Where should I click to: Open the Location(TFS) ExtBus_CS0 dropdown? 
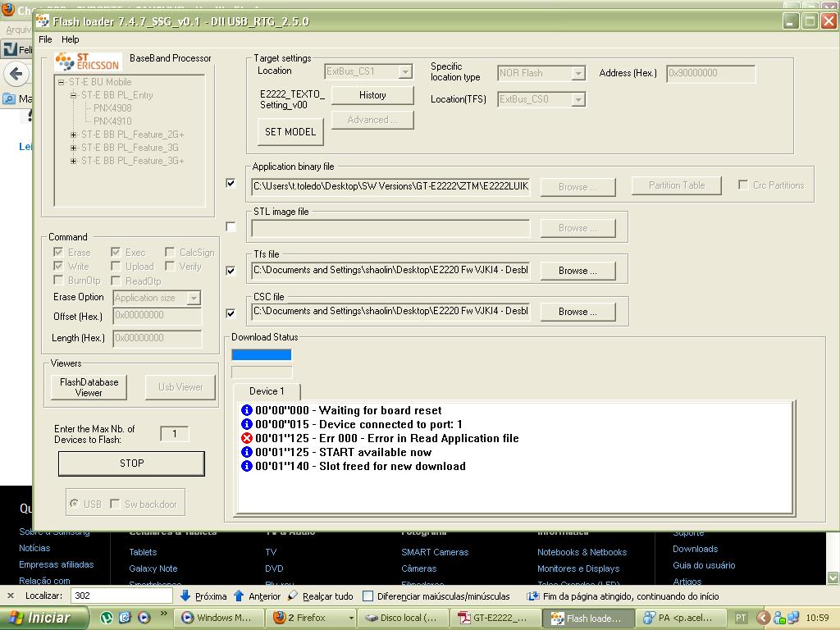click(578, 99)
